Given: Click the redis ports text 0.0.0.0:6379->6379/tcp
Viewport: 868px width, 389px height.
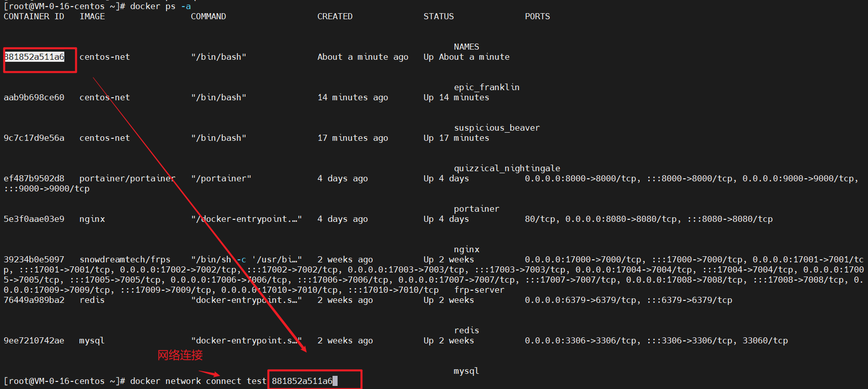Looking at the screenshot, I should click(581, 300).
